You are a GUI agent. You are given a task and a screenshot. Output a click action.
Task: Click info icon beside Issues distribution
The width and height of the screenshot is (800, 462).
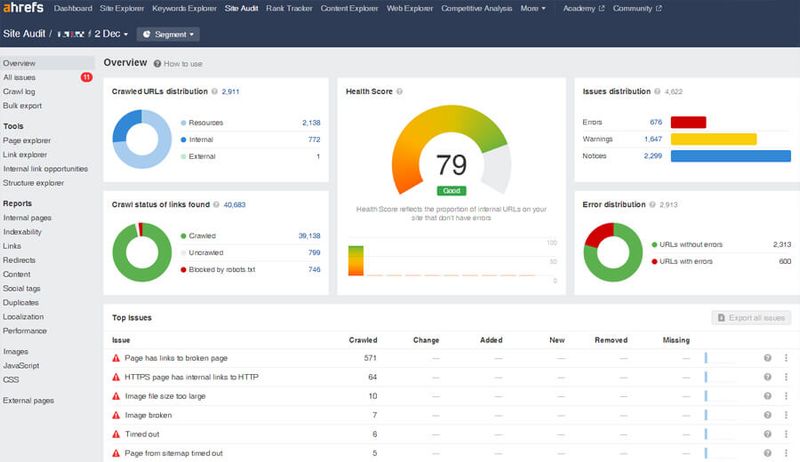(657, 91)
